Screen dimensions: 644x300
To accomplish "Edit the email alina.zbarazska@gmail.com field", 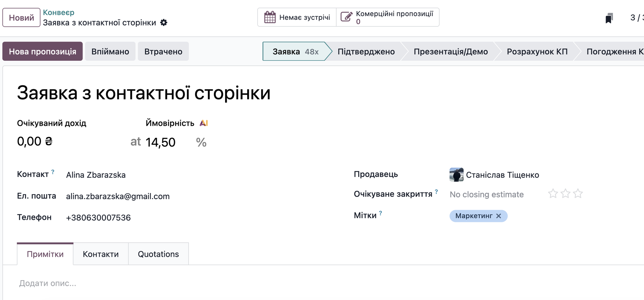I will [x=118, y=196].
